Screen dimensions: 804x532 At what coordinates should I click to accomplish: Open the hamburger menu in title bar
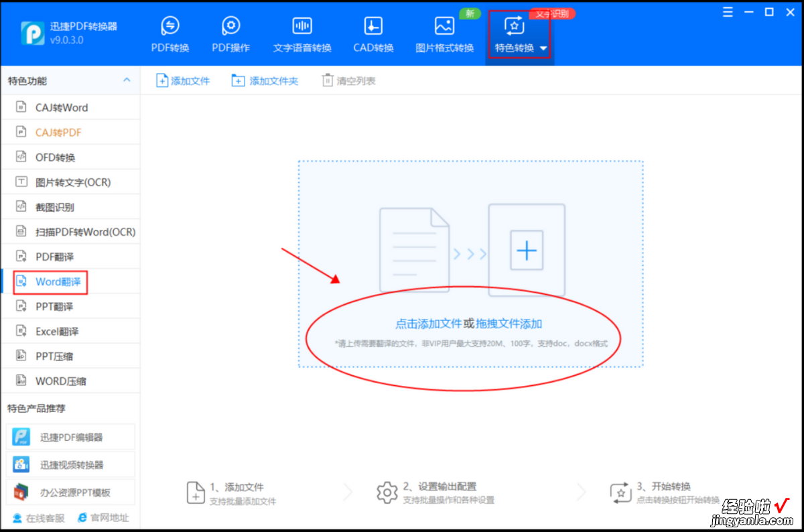[728, 12]
